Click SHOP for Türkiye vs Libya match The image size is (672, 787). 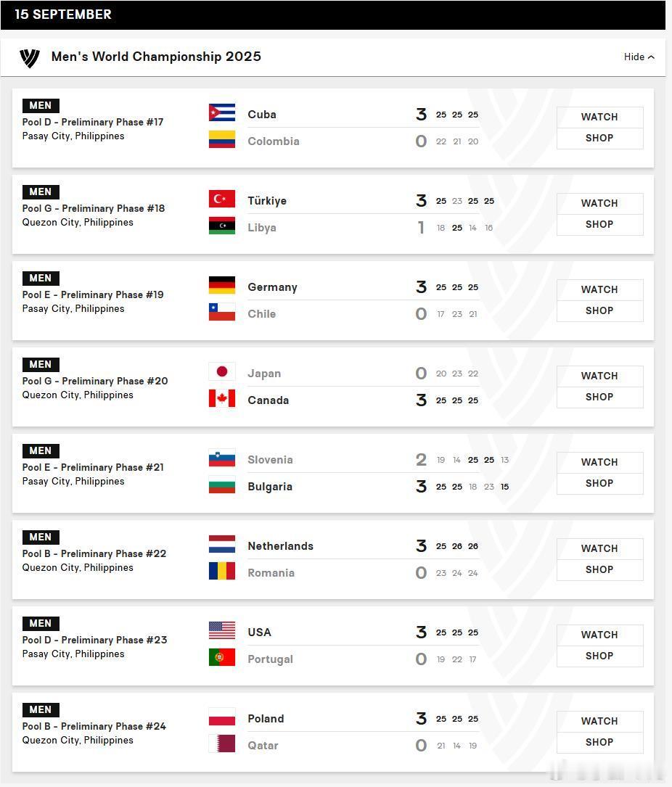pyautogui.click(x=599, y=224)
